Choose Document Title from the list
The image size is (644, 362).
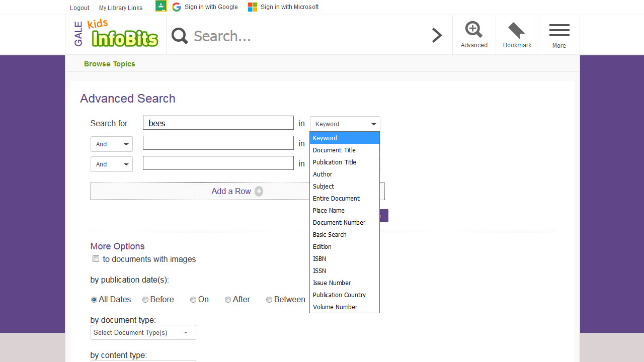pyautogui.click(x=345, y=150)
